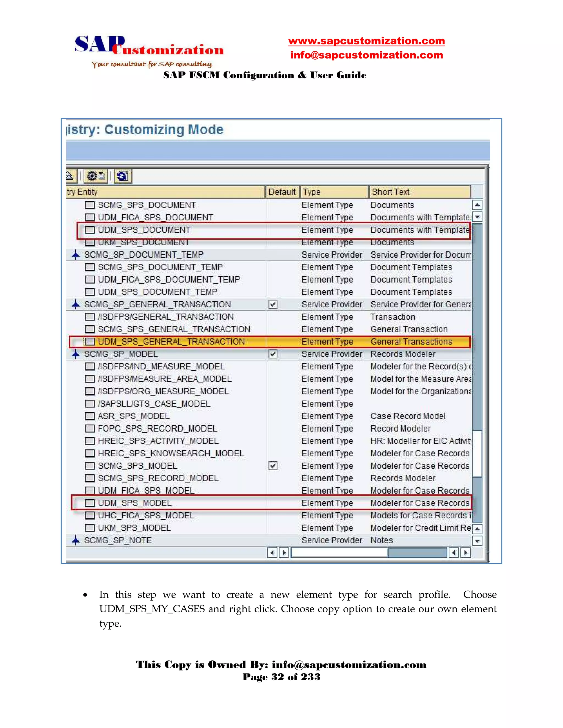Image resolution: width=563 pixels, height=728 pixels.
Task: Click down arrow beside Documents with Templates
Action: click(x=478, y=217)
